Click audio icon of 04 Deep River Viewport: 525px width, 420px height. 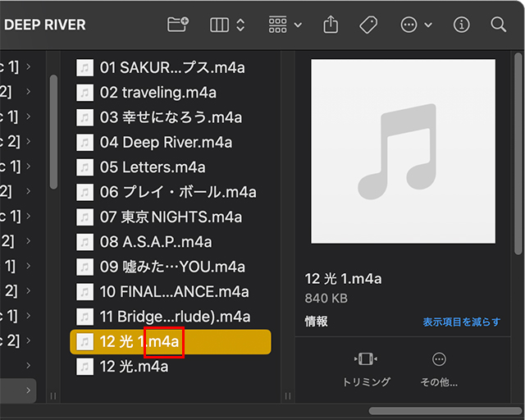coord(84,143)
